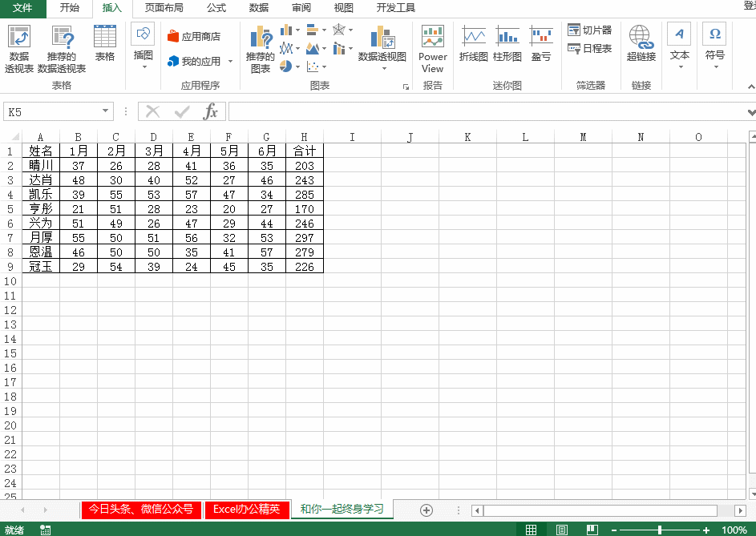Select the 合计 header cell

(304, 151)
